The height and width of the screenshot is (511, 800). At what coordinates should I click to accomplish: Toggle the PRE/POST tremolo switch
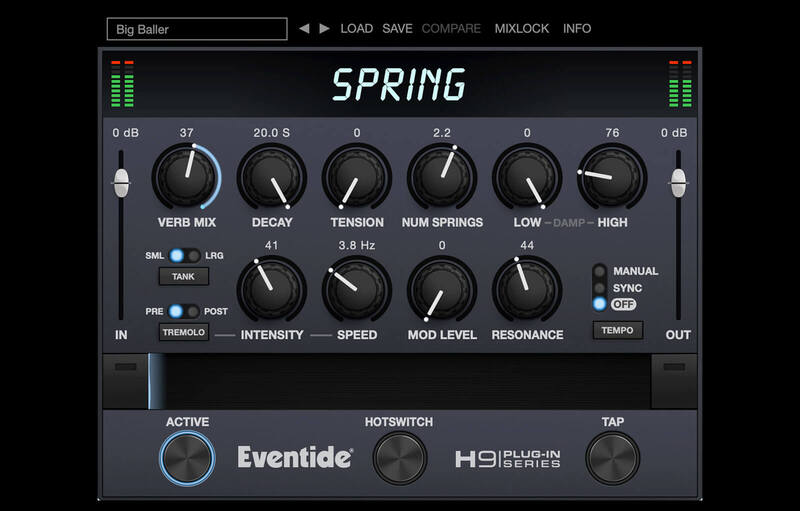point(184,311)
